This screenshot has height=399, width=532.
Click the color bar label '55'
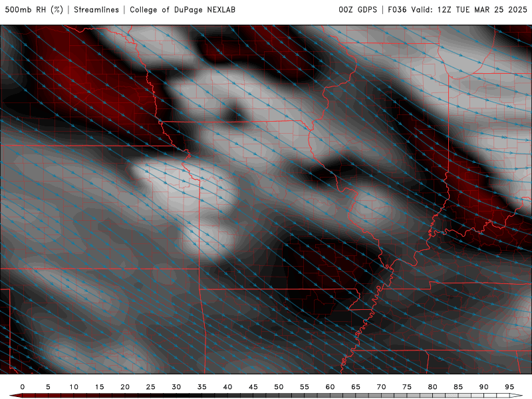click(305, 387)
